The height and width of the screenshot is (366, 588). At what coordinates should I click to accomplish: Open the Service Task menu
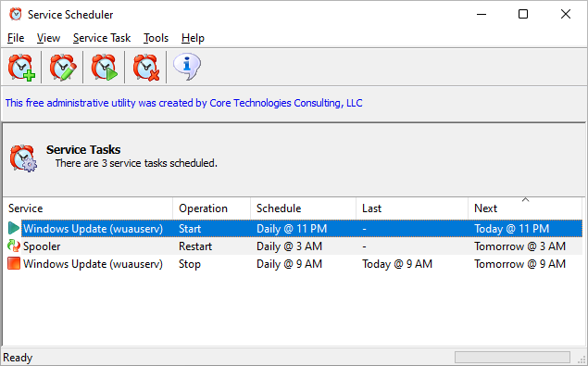(x=102, y=38)
